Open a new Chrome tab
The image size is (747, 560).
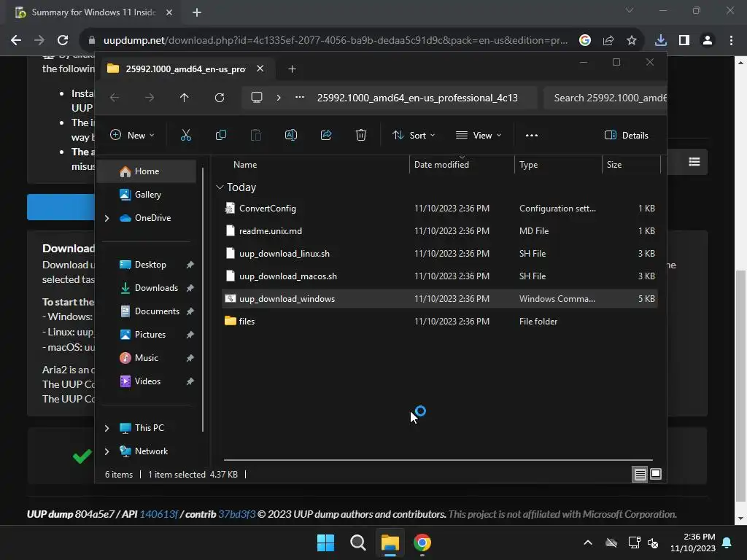pos(197,12)
